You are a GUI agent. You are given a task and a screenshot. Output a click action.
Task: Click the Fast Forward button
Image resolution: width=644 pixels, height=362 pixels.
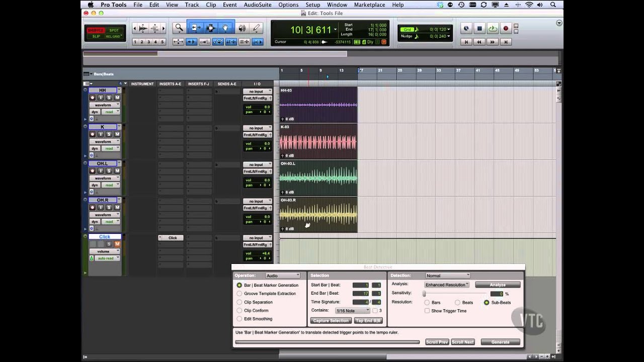point(493,42)
